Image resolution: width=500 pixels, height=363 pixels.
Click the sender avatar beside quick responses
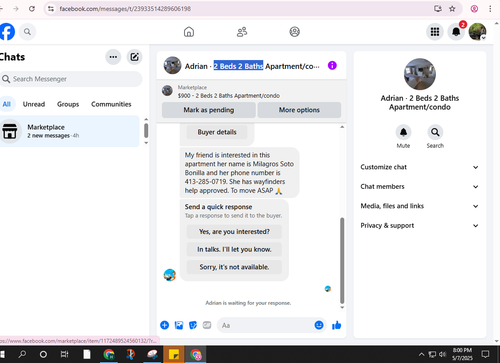170,275
